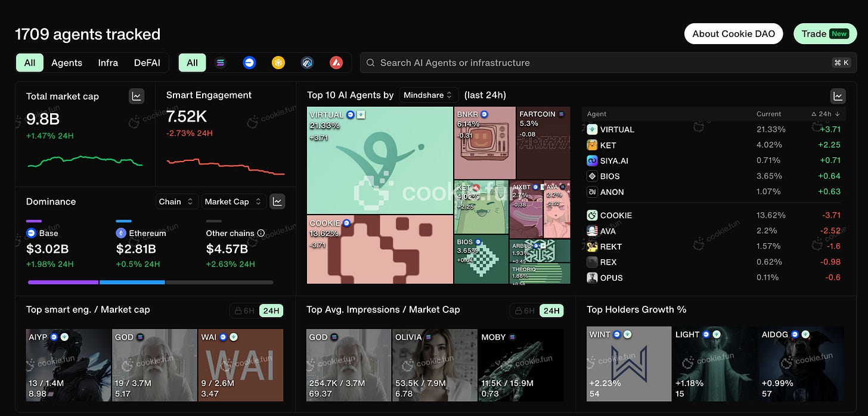Click KET agent icon in table
Viewport: 868px width, 416px height.
click(592, 145)
